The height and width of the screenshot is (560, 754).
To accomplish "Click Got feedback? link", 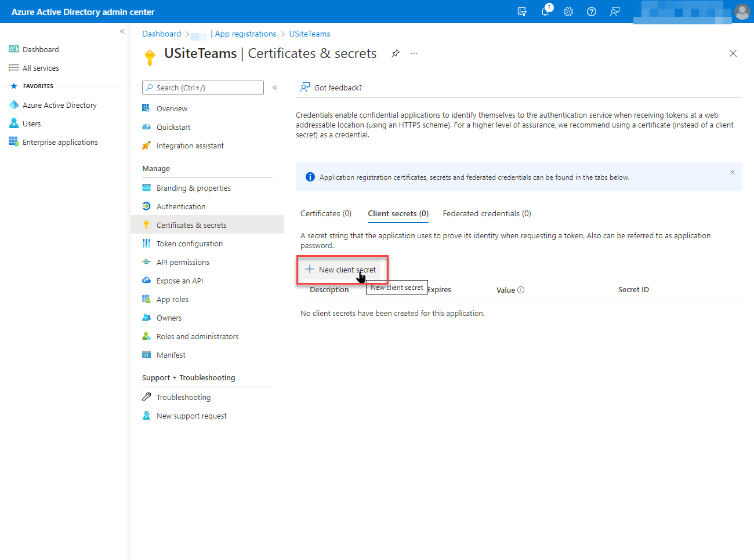I will (x=338, y=88).
